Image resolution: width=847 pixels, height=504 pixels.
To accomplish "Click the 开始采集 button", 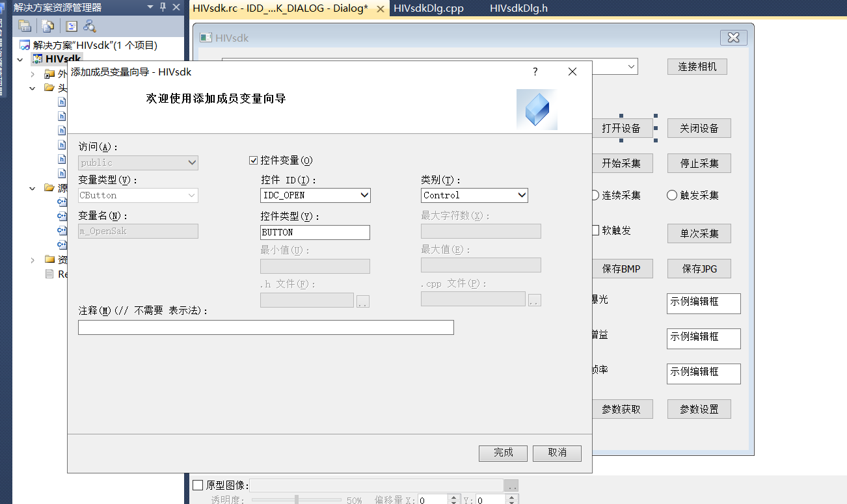I will [622, 163].
